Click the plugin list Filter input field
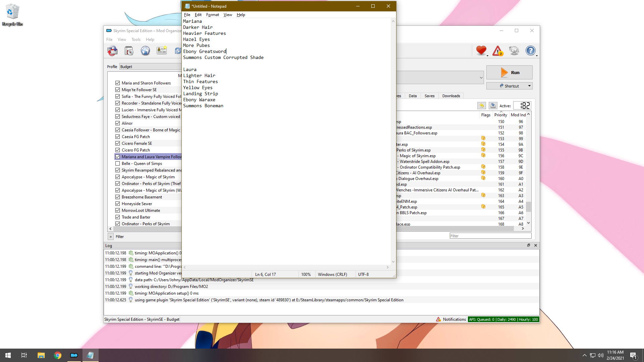 click(490, 236)
